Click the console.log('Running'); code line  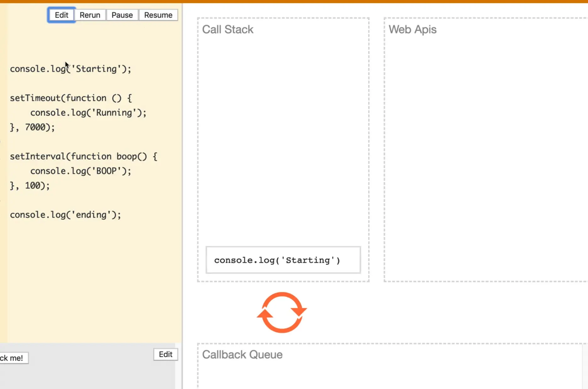click(88, 113)
